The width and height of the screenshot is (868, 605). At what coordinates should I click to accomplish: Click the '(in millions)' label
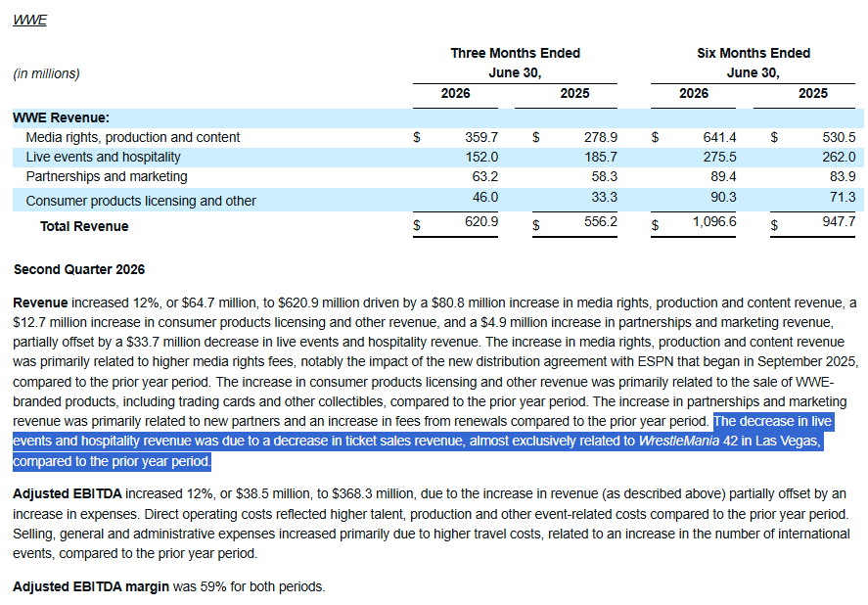pyautogui.click(x=47, y=73)
